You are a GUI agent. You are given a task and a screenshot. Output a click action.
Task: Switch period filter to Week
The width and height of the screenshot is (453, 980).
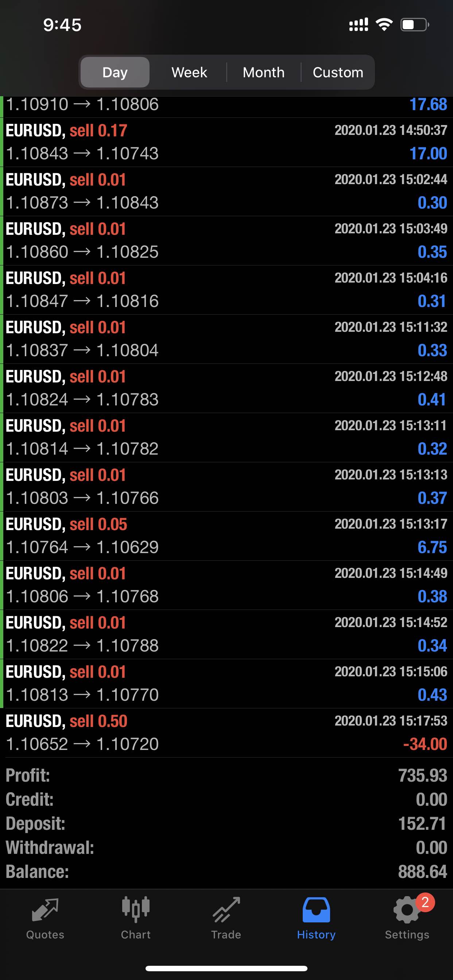(189, 72)
